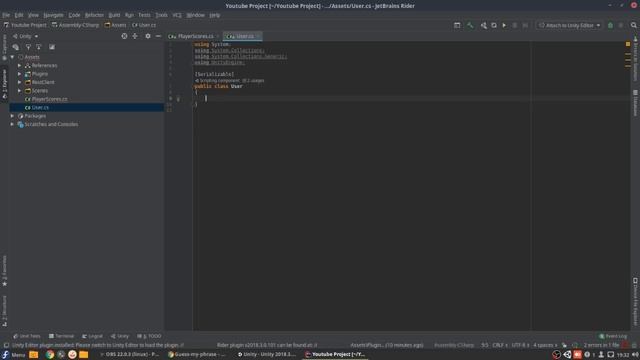Switch to the User.cs editor tab
This screenshot has width=640, height=360.
click(x=242, y=36)
